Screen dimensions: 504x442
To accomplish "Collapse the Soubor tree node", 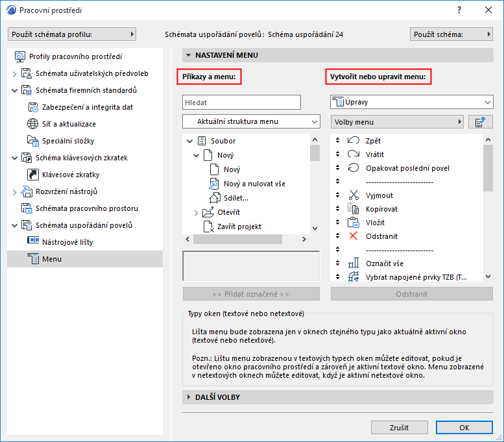I will pyautogui.click(x=189, y=141).
